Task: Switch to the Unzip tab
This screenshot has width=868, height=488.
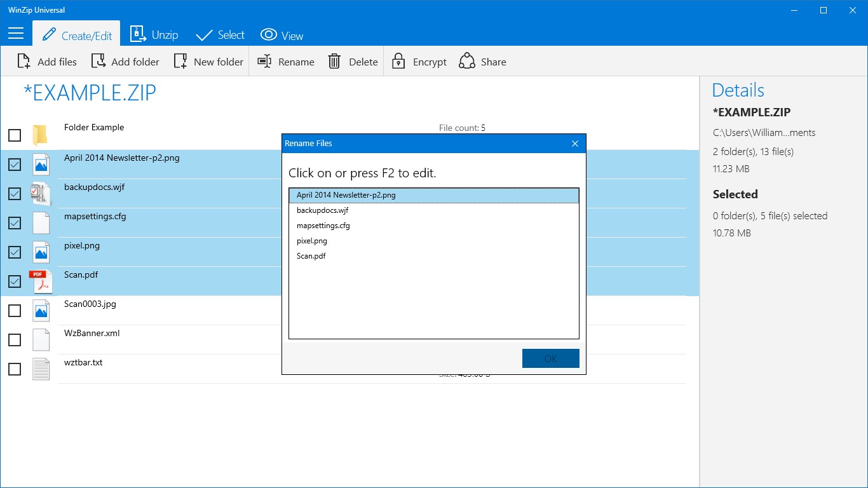Action: pyautogui.click(x=154, y=34)
